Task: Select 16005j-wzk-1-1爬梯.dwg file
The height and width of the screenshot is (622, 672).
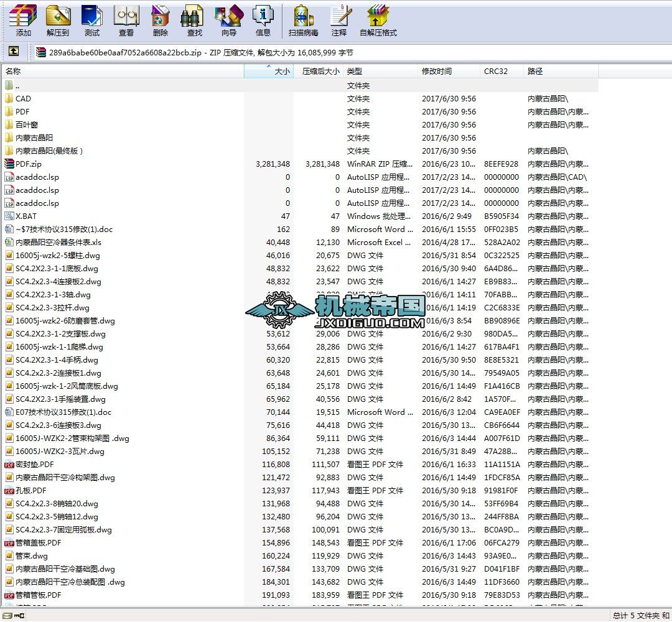Action: pyautogui.click(x=300, y=346)
